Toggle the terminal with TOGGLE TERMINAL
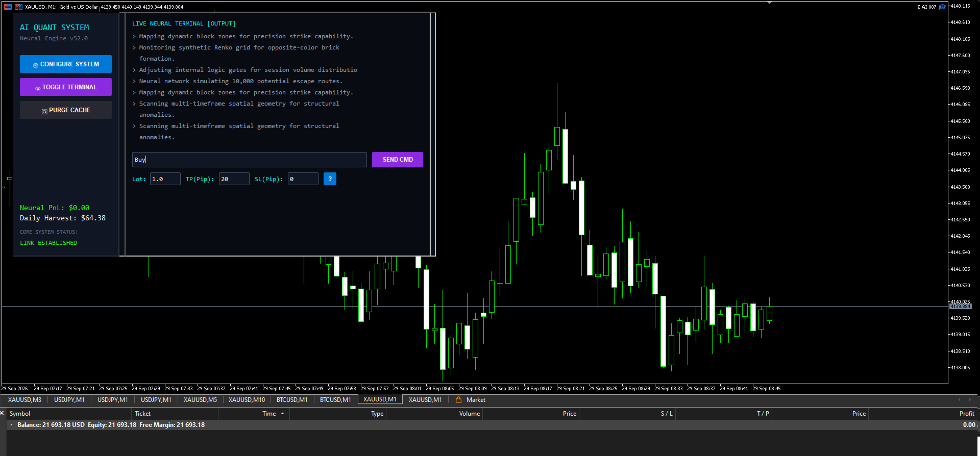Viewport: 980px width, 456px height. (66, 87)
